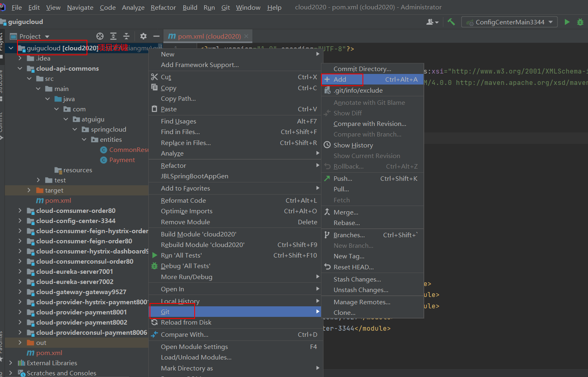The image size is (588, 377).
Task: Expand the .idea folder chevron
Action: 20,58
